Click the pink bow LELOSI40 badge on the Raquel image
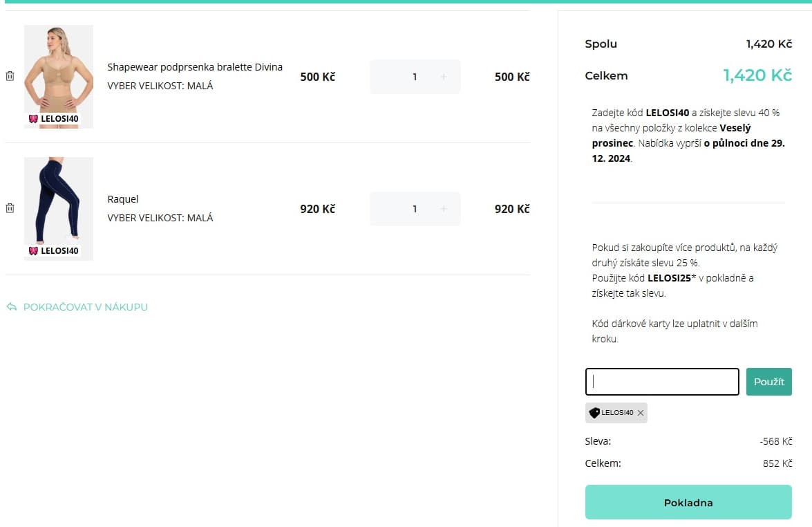 coord(53,250)
